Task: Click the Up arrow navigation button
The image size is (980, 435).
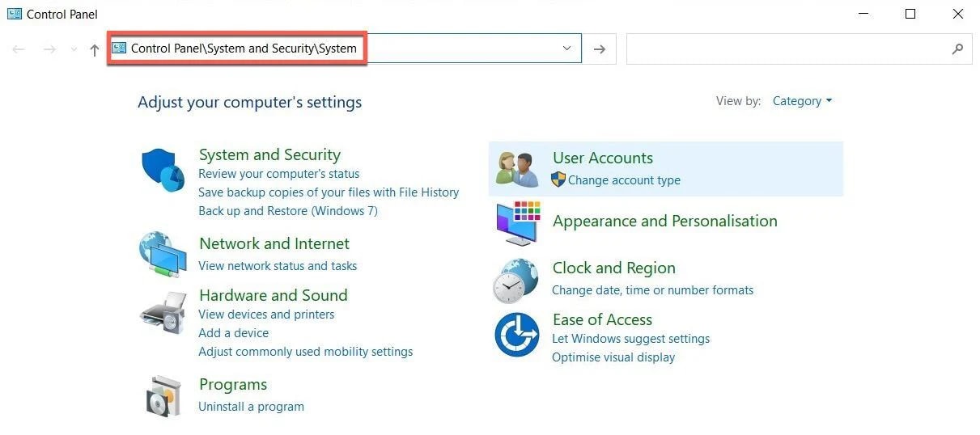Action: [95, 50]
